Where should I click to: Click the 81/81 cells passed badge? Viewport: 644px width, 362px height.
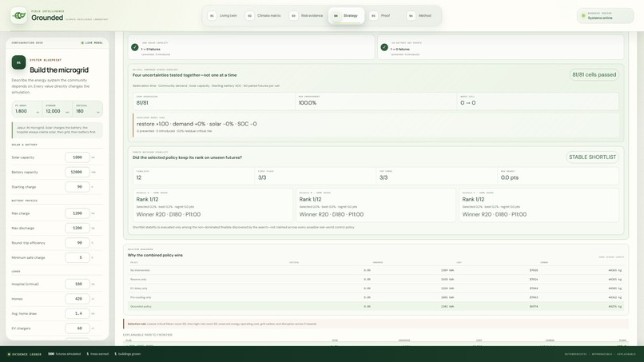tap(594, 75)
